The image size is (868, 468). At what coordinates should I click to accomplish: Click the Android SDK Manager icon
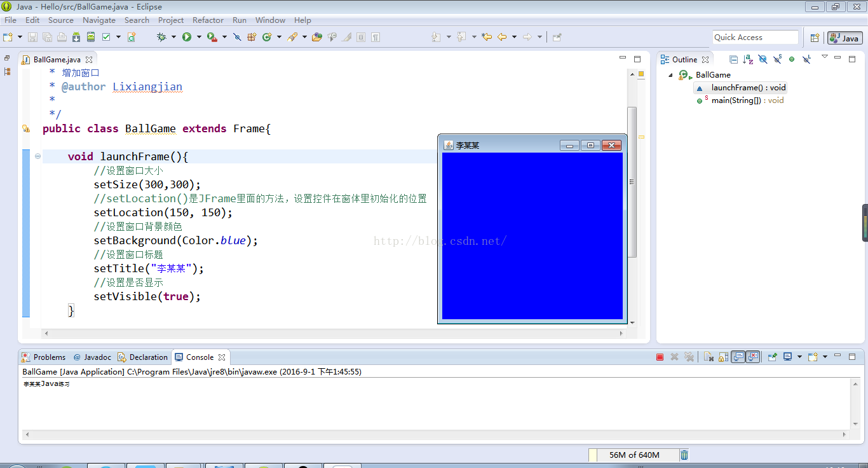pyautogui.click(x=76, y=37)
